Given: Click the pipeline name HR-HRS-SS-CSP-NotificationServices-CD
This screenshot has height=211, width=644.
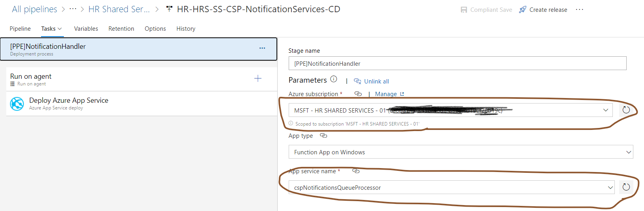Looking at the screenshot, I should pos(258,9).
